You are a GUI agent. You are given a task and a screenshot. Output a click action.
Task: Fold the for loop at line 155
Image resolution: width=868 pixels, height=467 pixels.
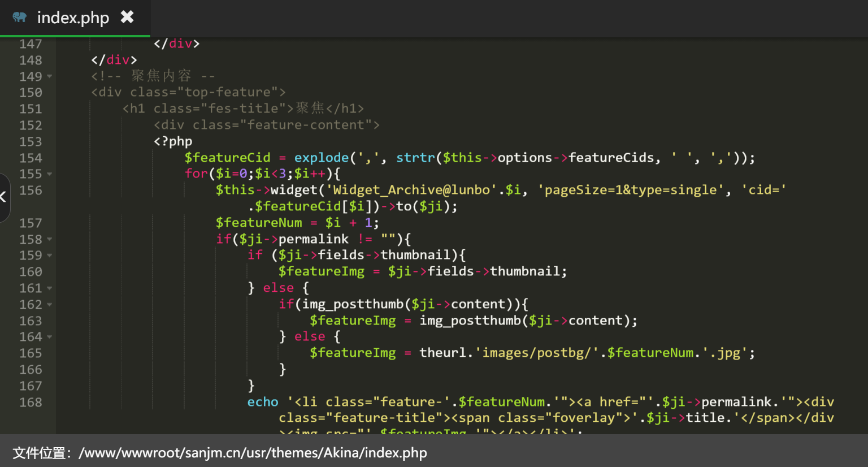(x=50, y=174)
